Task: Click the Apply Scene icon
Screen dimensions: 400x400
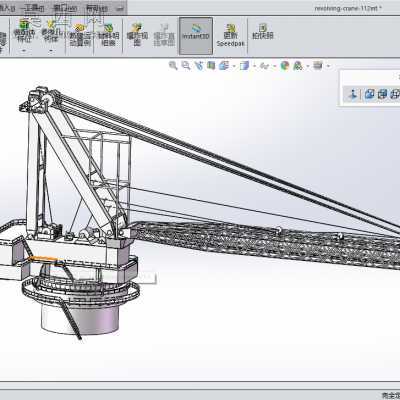Action: coord(298,66)
